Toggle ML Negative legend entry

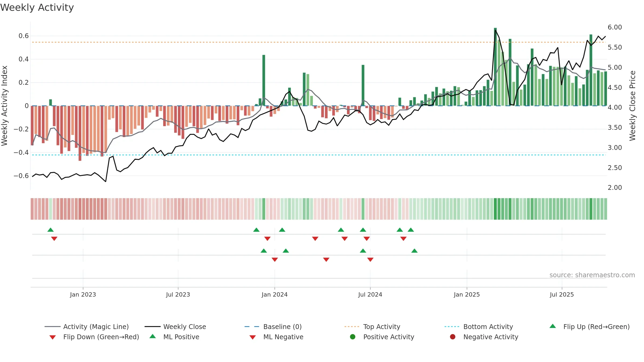tap(276, 337)
